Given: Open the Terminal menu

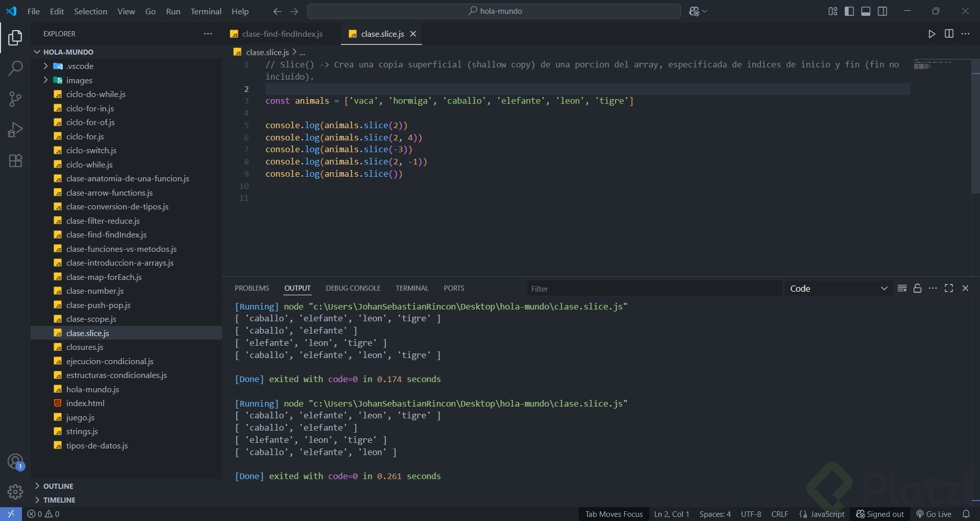Looking at the screenshot, I should 206,11.
